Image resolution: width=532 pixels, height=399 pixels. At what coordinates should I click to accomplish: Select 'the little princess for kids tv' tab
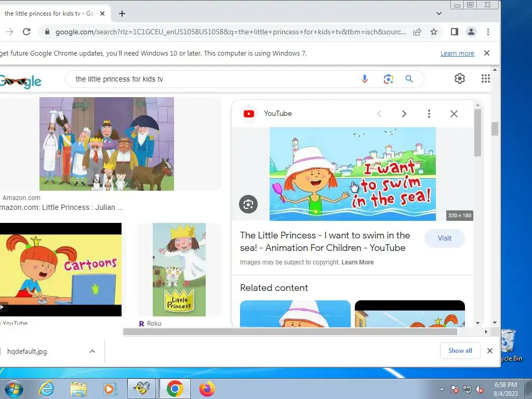pyautogui.click(x=49, y=14)
